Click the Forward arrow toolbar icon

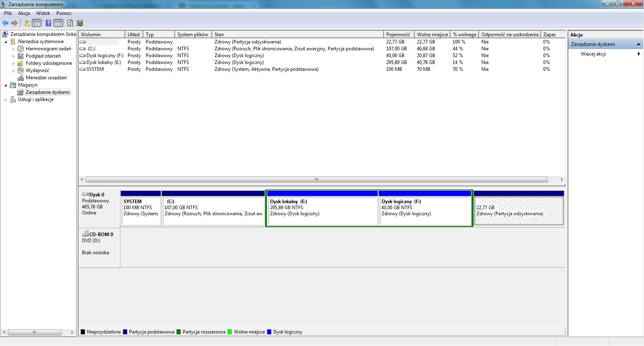(x=14, y=23)
